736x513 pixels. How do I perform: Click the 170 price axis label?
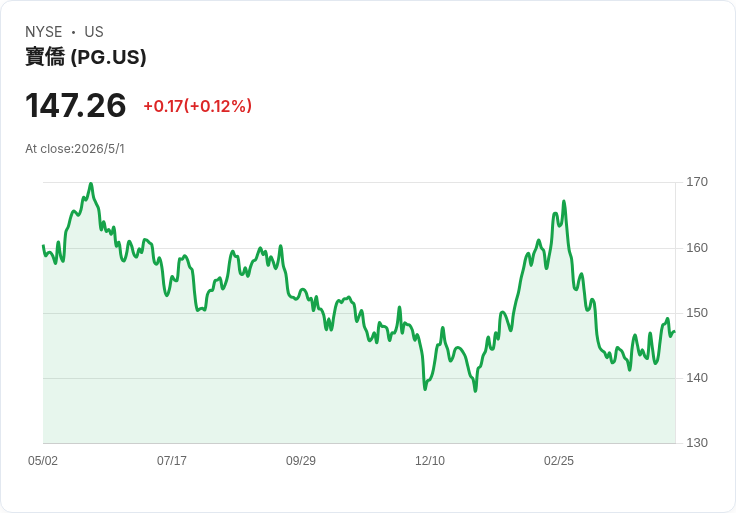pos(697,182)
